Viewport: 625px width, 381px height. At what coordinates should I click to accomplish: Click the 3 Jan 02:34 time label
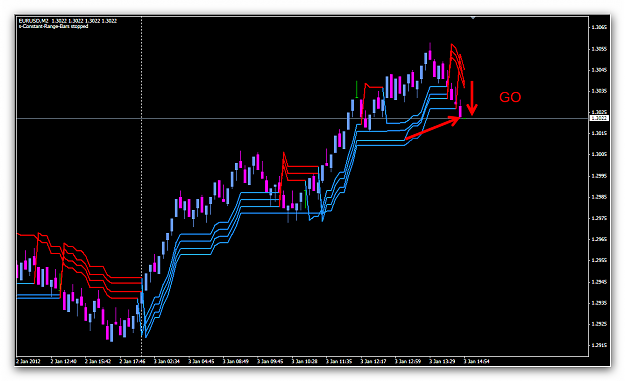167,361
